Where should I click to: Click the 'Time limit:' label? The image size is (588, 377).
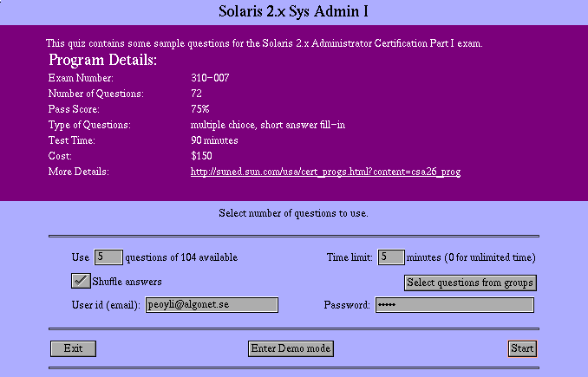(x=350, y=257)
